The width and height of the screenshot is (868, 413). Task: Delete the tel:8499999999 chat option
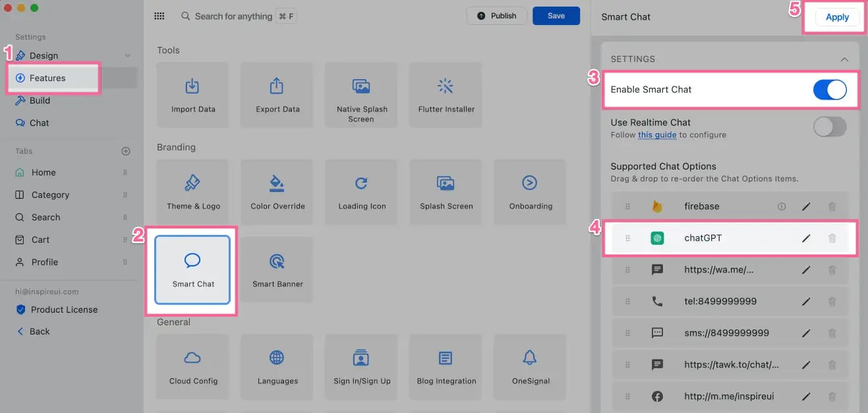(832, 302)
